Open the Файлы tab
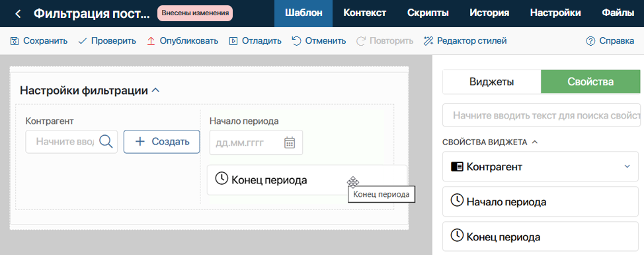Viewport: 644px width, 255px height. 618,13
